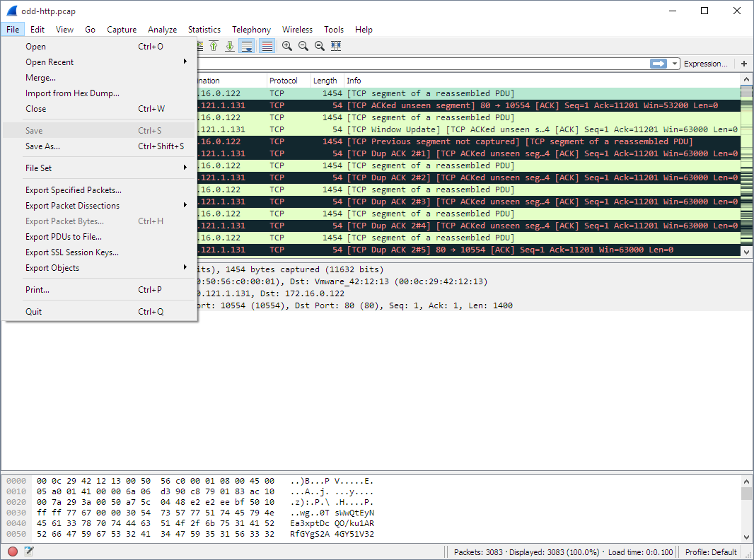Viewport: 754px width, 560px height.
Task: Toggle packet list colorization
Action: tap(267, 46)
